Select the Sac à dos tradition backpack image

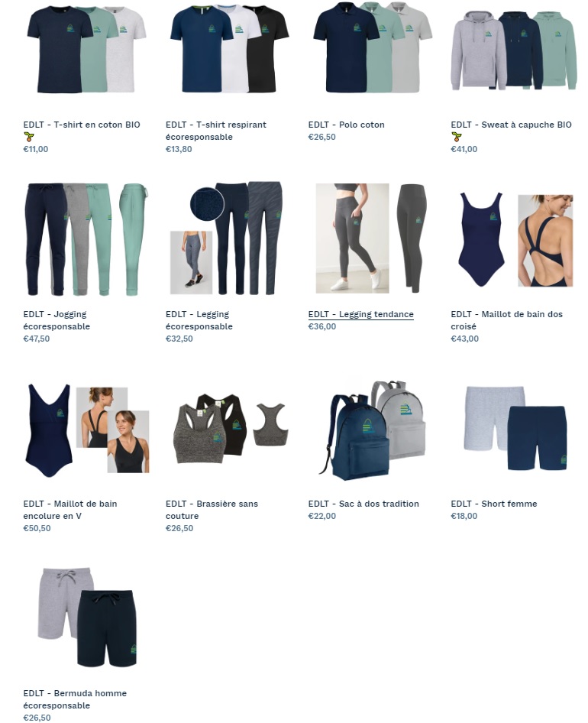(373, 430)
